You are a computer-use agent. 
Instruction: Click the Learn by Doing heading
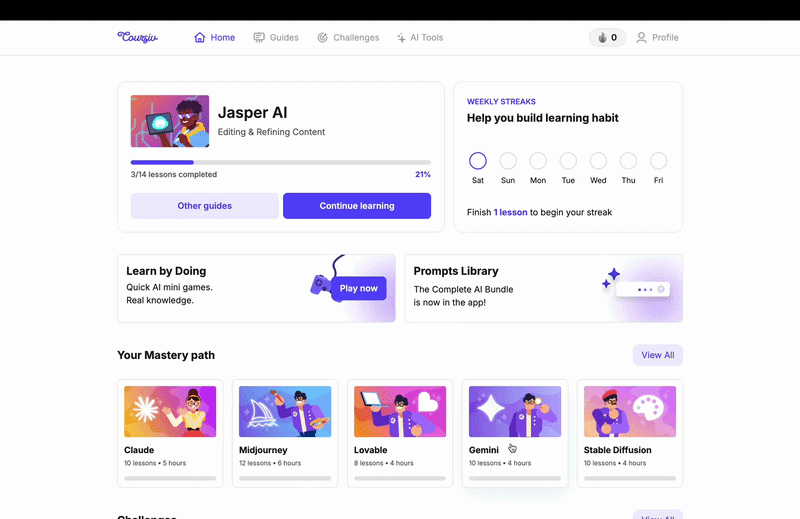pos(166,271)
